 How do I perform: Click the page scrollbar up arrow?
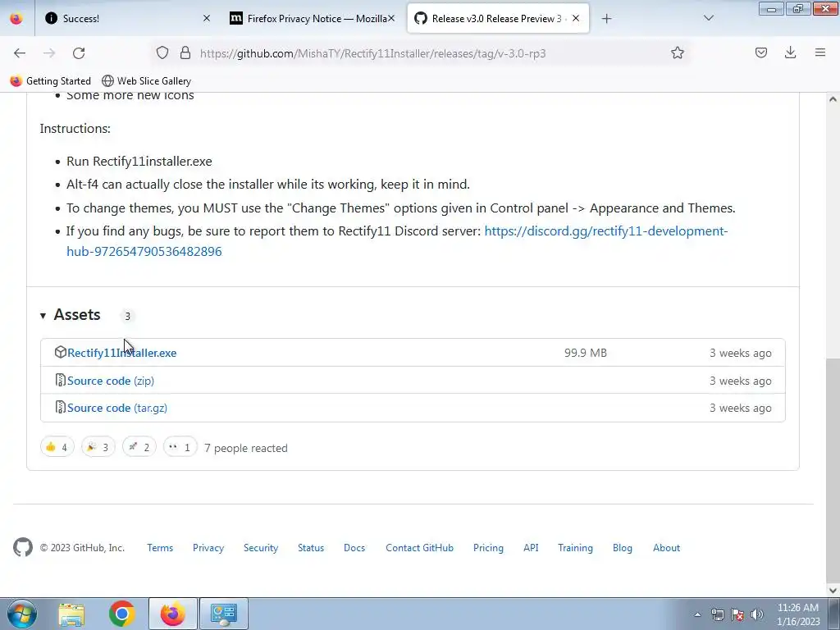(x=833, y=99)
